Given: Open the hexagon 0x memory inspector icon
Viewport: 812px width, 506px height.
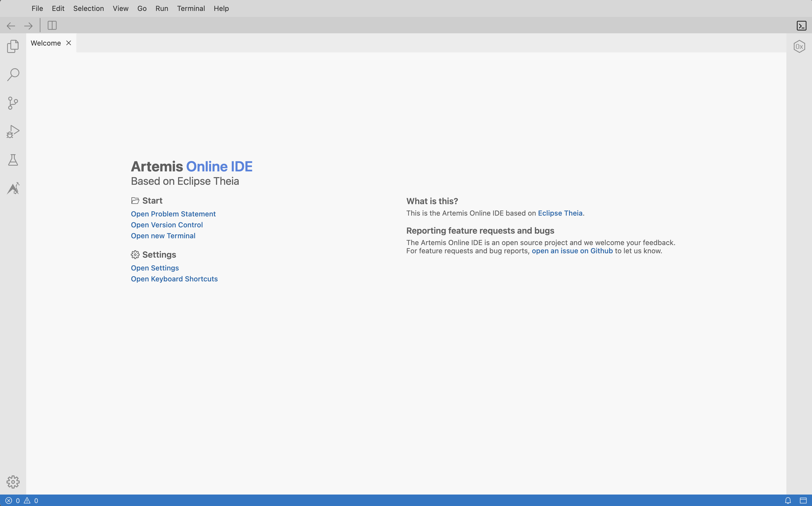Looking at the screenshot, I should coord(799,46).
